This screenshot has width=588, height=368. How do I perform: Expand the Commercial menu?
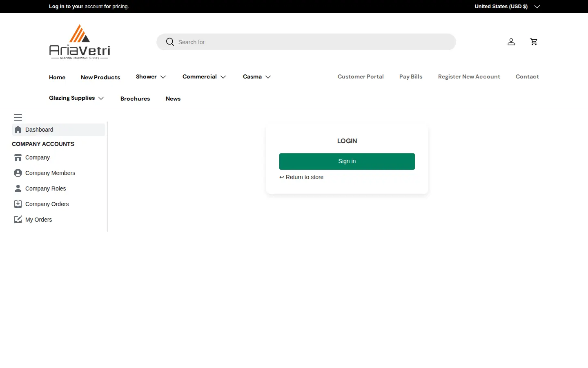[204, 77]
